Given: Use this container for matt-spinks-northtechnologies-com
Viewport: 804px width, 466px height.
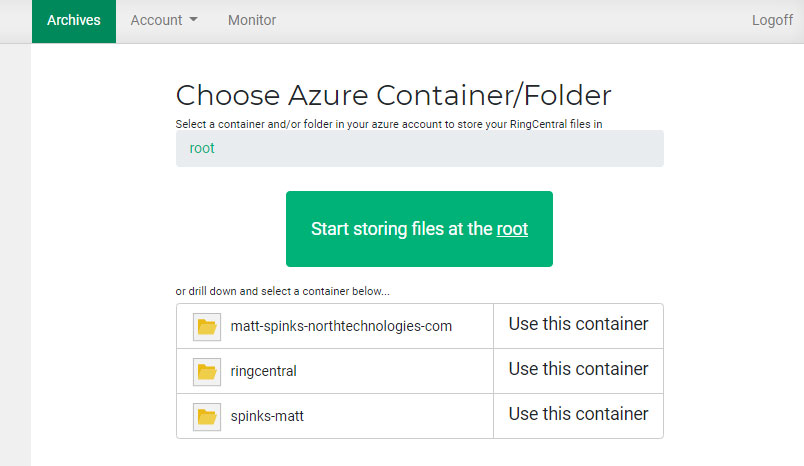Looking at the screenshot, I should (x=578, y=324).
